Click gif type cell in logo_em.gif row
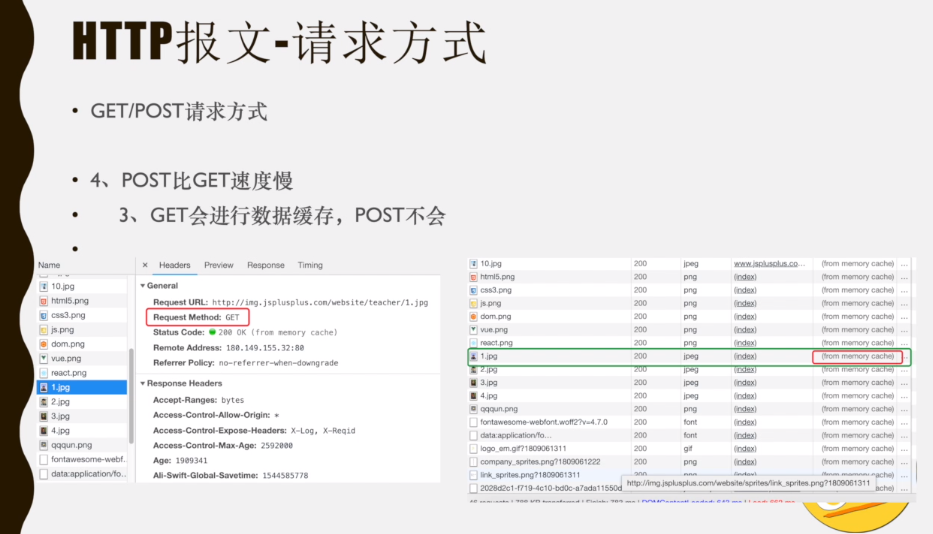This screenshot has height=534, width=933. pyautogui.click(x=688, y=448)
